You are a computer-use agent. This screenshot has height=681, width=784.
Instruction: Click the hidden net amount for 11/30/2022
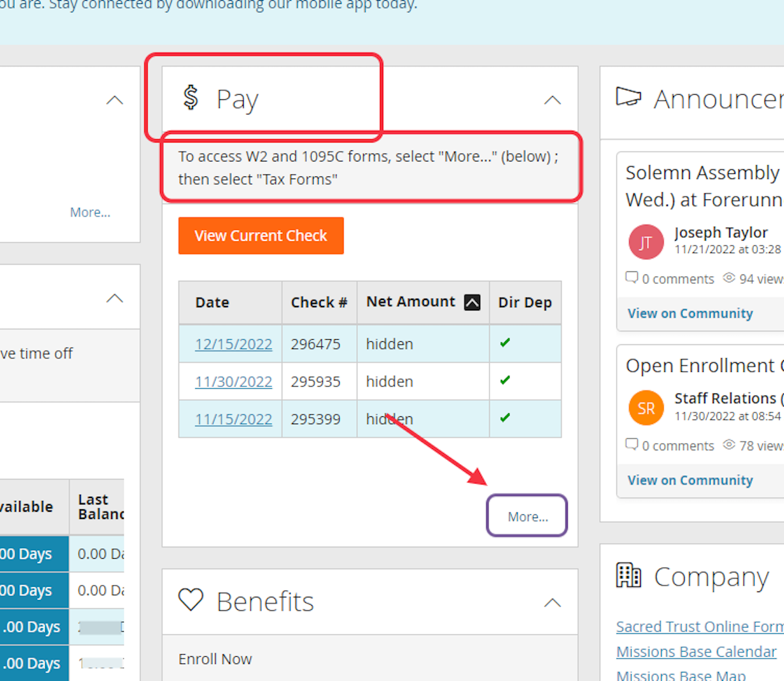click(x=389, y=381)
